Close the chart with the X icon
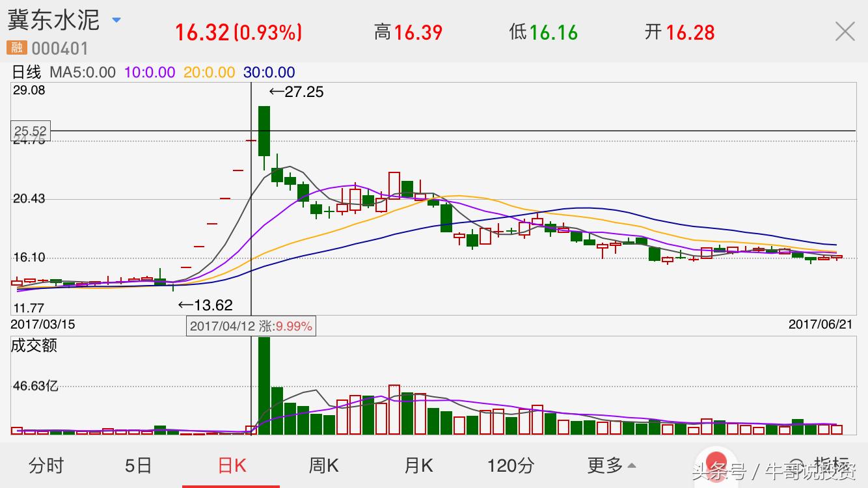Screen dimensions: 868x488 (845, 31)
